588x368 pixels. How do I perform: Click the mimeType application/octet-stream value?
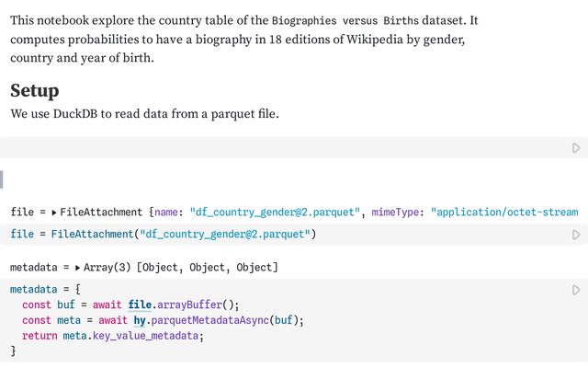(x=504, y=213)
